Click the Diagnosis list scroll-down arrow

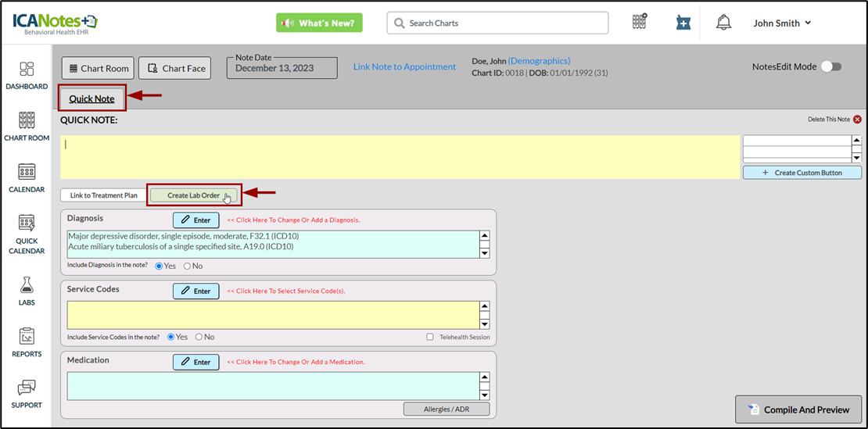[484, 253]
